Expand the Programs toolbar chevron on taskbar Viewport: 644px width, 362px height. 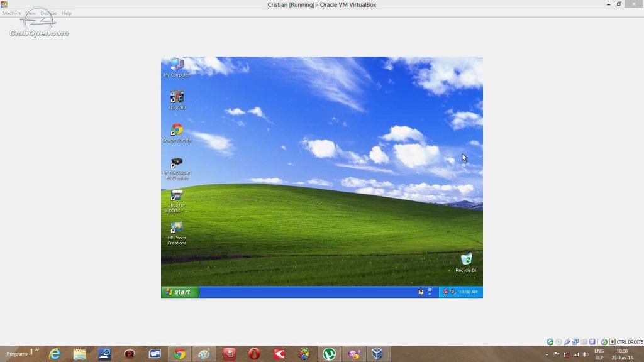[37, 350]
